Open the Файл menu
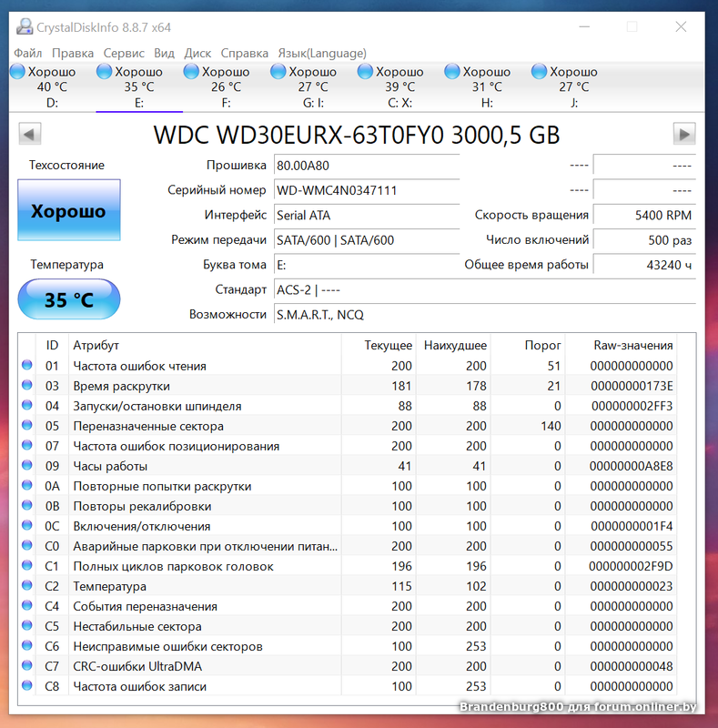 (x=28, y=54)
